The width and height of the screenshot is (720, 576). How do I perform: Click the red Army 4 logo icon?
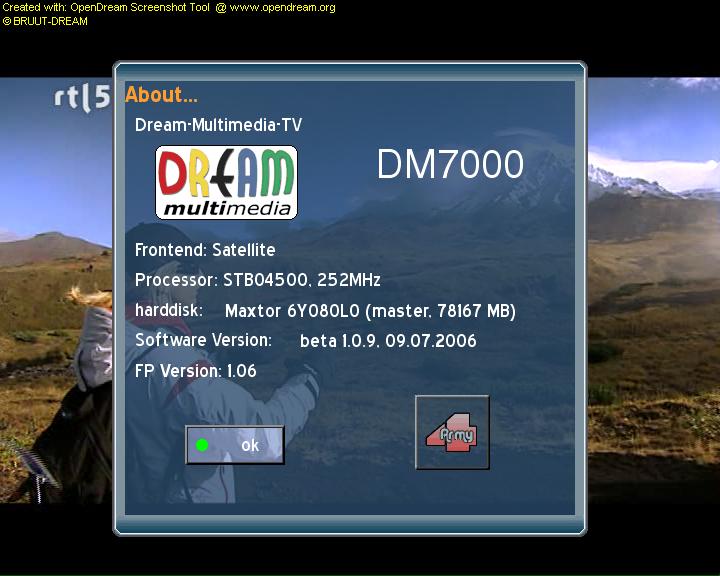click(452, 432)
